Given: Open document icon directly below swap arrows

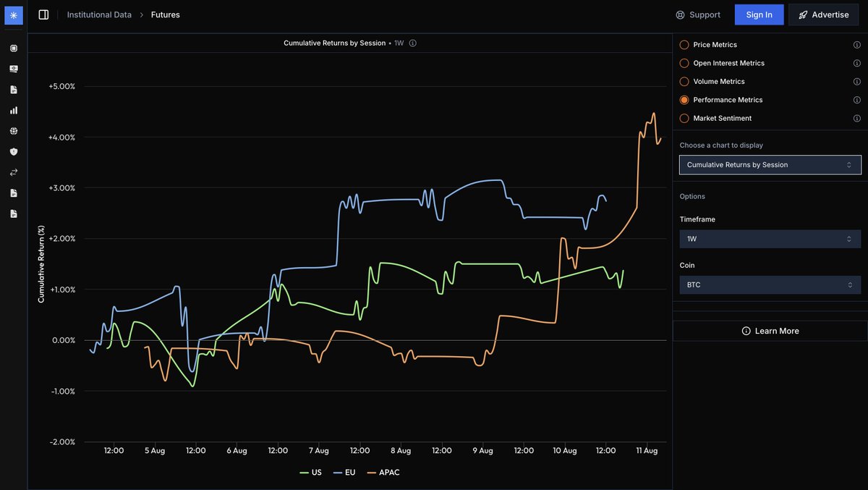Looking at the screenshot, I should [14, 193].
